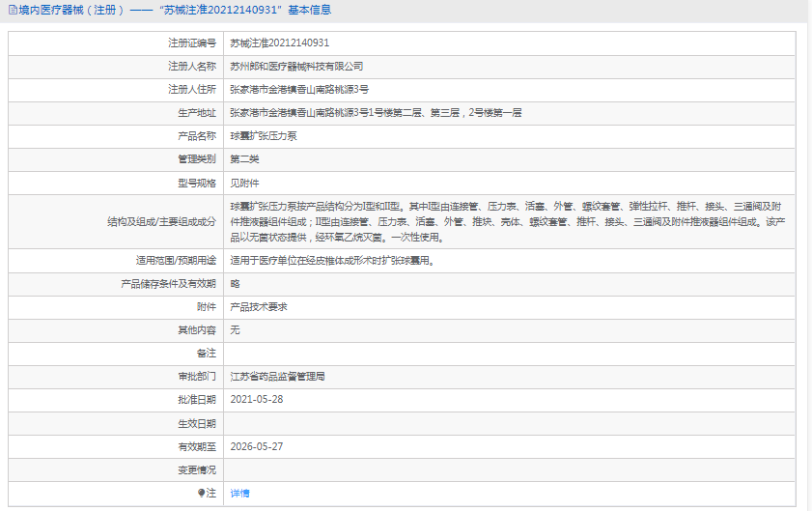Click the attachment value 产品技术要求
The height and width of the screenshot is (511, 812).
259,307
